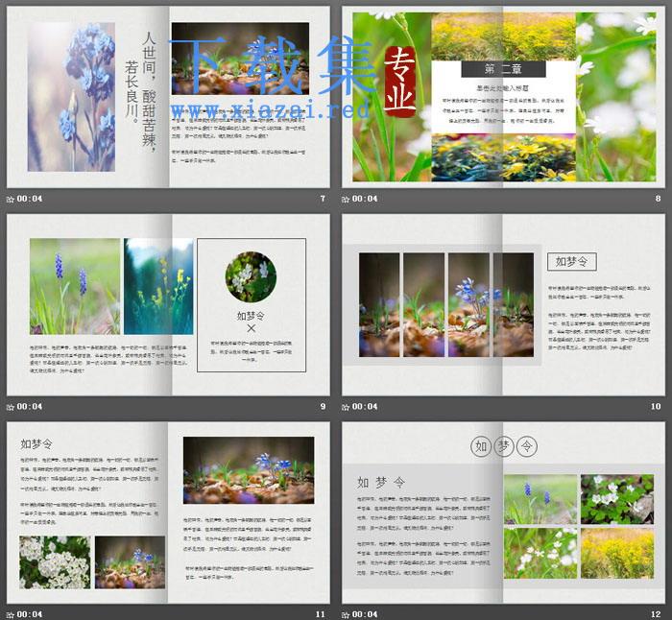The image size is (672, 620).
Task: Click the transition star icon under slide 12
Action: pos(346,615)
